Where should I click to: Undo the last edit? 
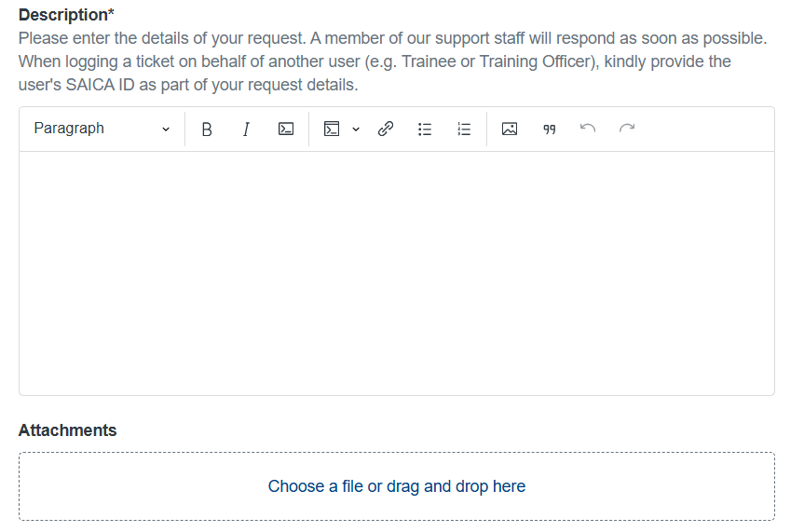tap(588, 129)
